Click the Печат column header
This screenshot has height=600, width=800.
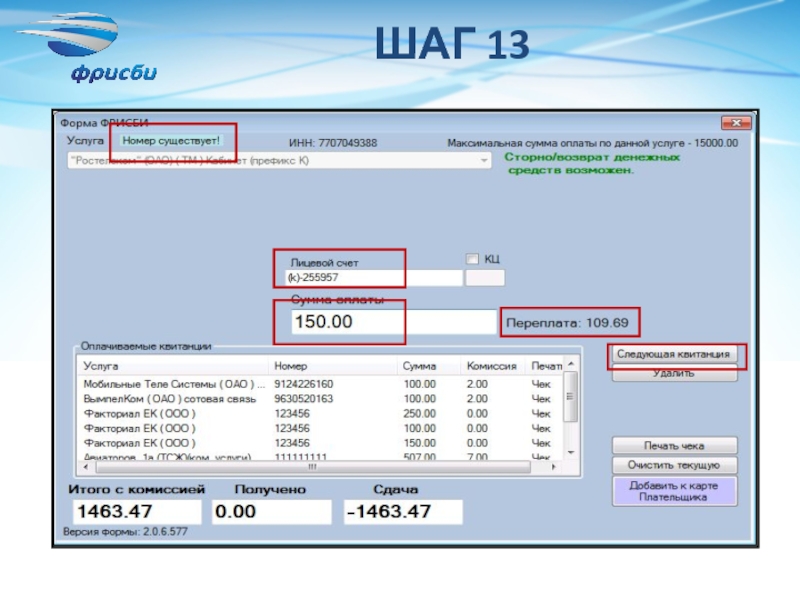tap(545, 366)
